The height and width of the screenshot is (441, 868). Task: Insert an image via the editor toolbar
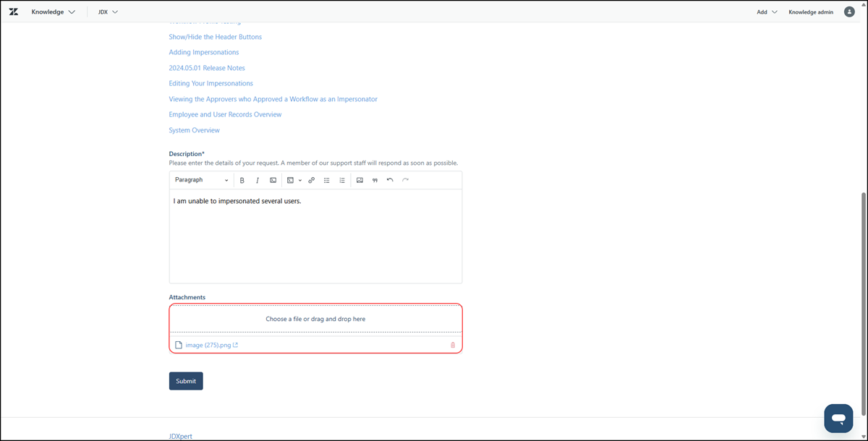coord(359,180)
